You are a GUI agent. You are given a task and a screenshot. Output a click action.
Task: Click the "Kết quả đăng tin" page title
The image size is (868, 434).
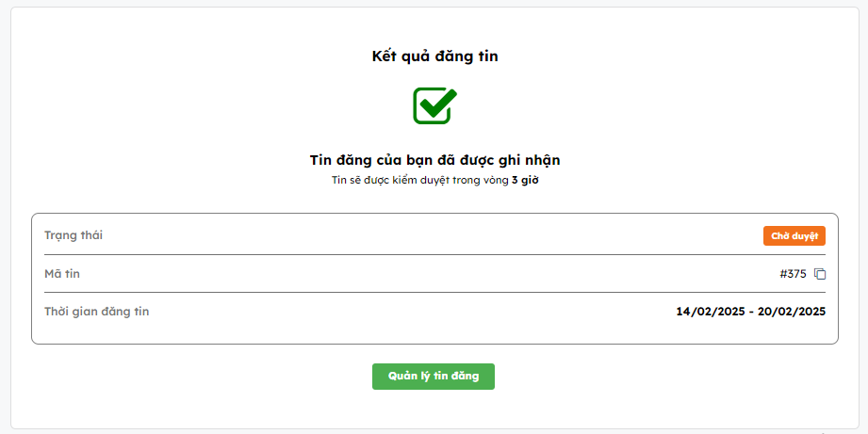click(434, 56)
